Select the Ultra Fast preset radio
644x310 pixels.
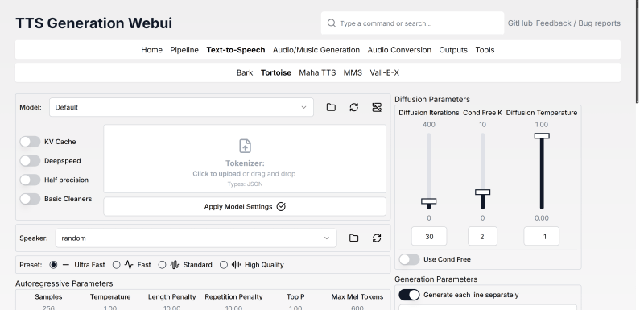coord(53,265)
